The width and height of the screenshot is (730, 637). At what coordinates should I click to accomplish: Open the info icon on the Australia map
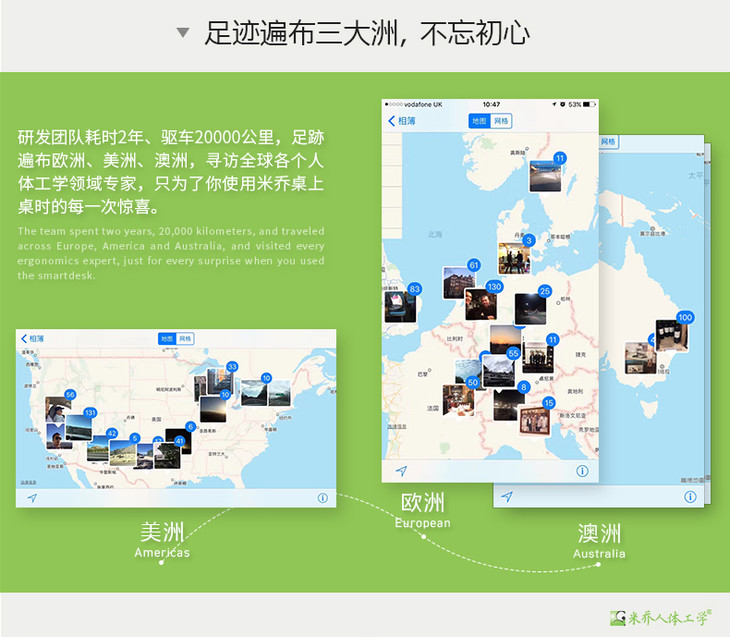690,497
